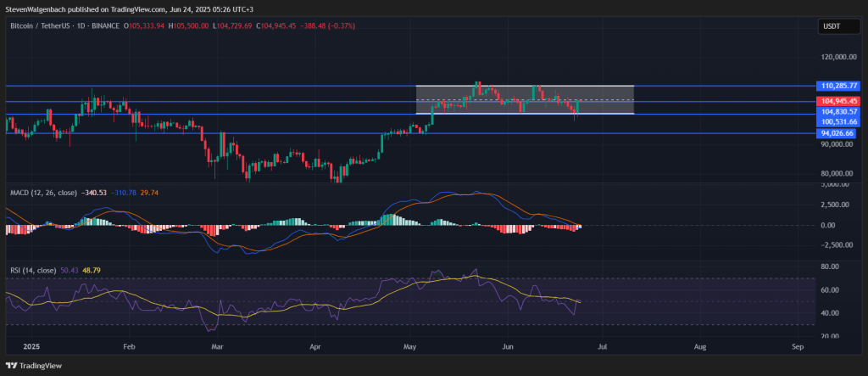This screenshot has width=868, height=376.
Task: Click the TradingView logo icon
Action: click(x=12, y=366)
